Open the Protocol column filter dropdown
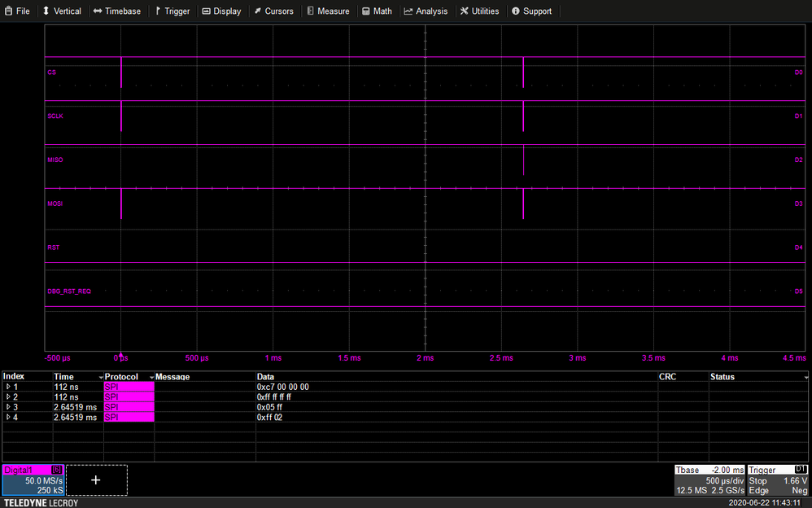This screenshot has height=508, width=812. click(x=151, y=377)
